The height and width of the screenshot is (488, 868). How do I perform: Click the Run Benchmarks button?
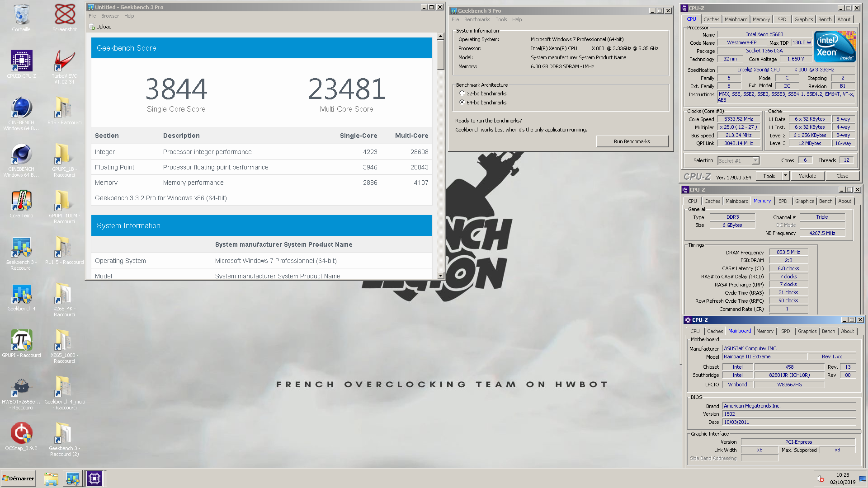point(632,141)
